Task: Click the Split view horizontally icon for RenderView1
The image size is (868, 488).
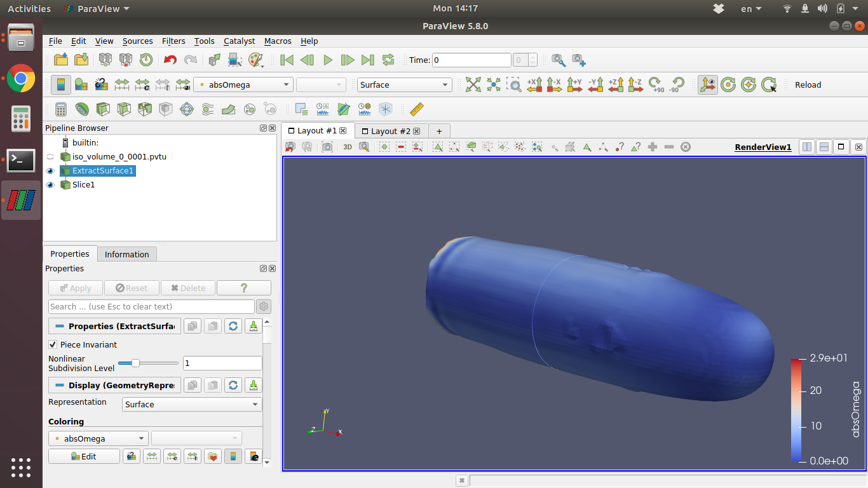Action: (807, 147)
